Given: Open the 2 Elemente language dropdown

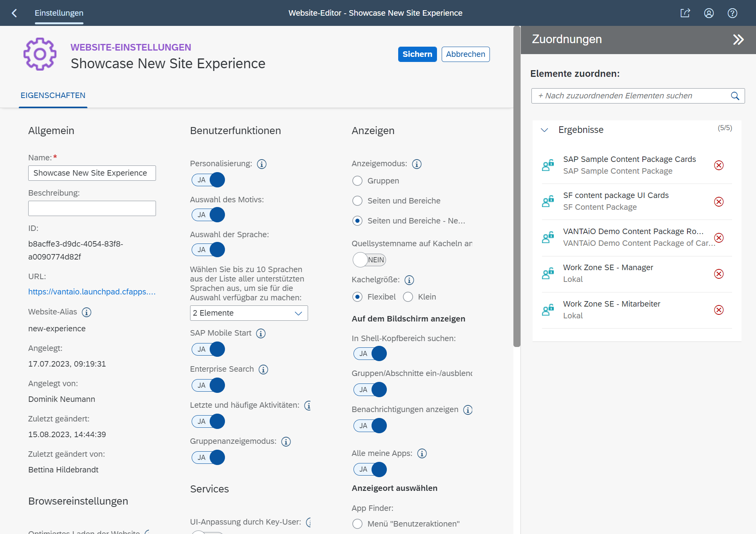Looking at the screenshot, I should coord(248,313).
